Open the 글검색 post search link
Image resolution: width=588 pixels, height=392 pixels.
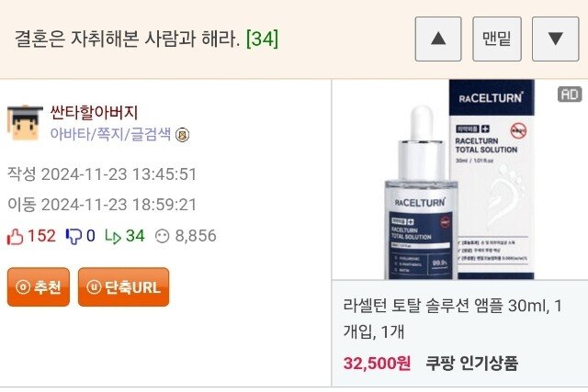tap(150, 134)
